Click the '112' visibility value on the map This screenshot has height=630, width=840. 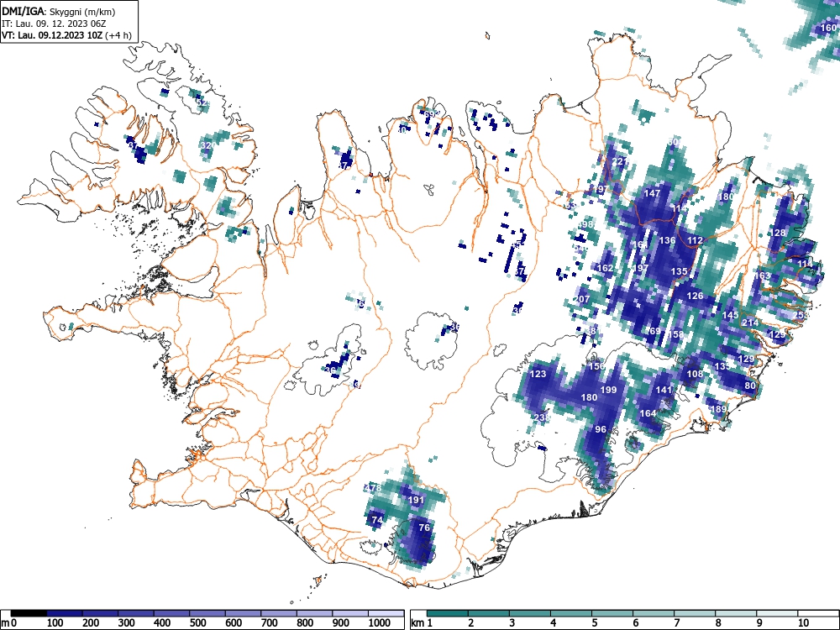(x=695, y=240)
